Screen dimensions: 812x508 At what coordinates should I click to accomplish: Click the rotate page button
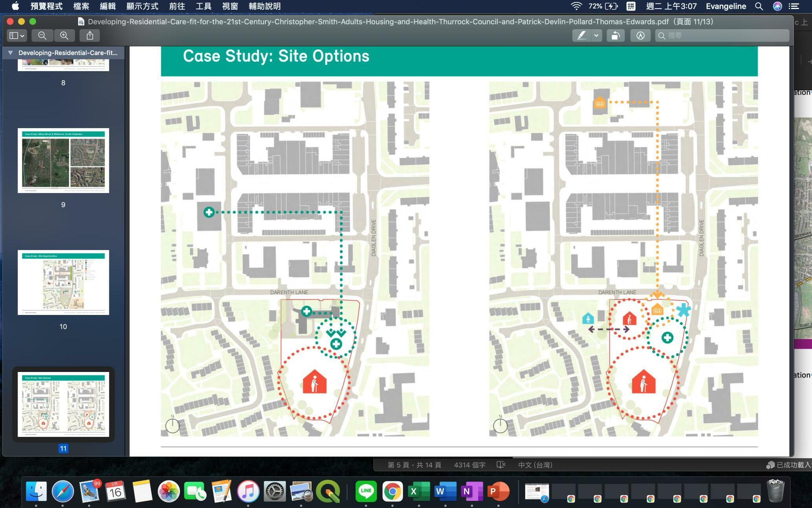point(615,35)
